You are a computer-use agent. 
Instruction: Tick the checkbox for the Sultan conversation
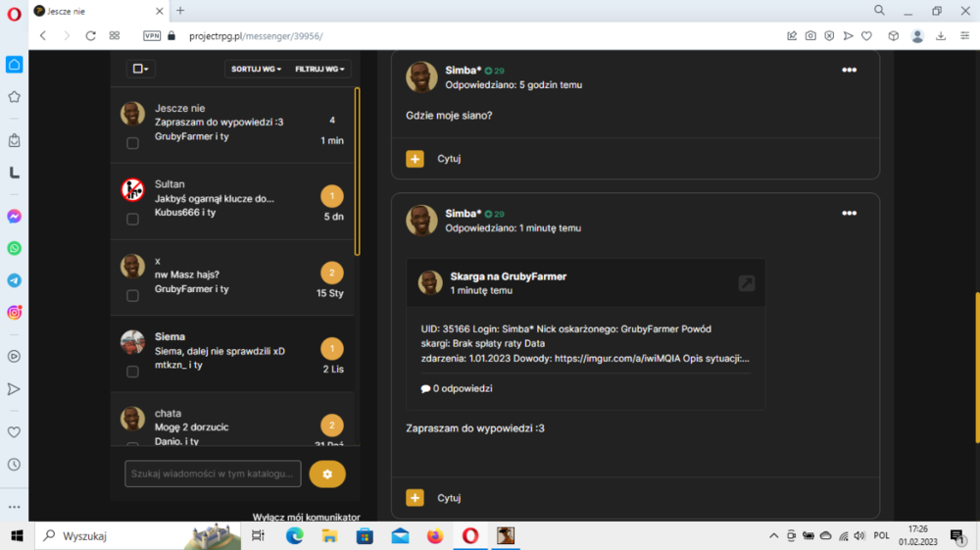[x=132, y=219]
